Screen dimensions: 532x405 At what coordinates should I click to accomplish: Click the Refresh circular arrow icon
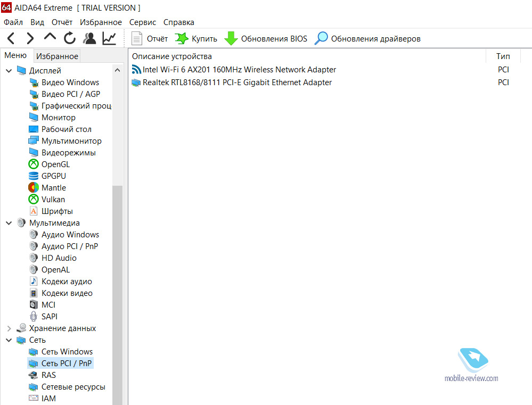tap(70, 38)
